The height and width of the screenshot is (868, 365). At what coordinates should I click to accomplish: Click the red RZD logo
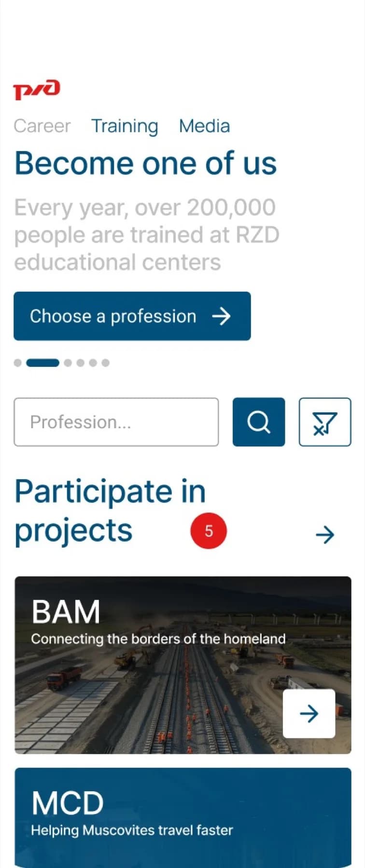pyautogui.click(x=37, y=90)
